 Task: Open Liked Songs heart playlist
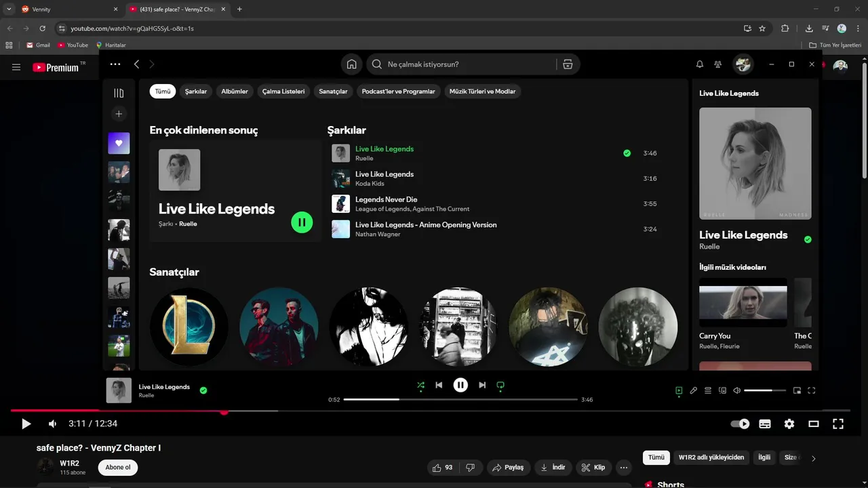[x=119, y=143]
